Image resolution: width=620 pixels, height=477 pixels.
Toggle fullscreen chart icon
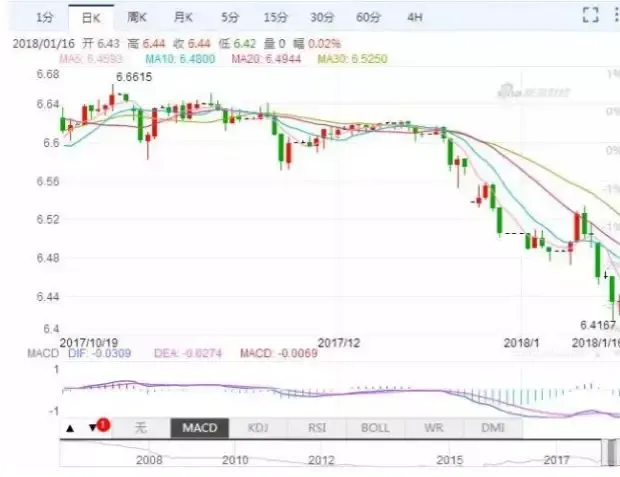coord(591,15)
